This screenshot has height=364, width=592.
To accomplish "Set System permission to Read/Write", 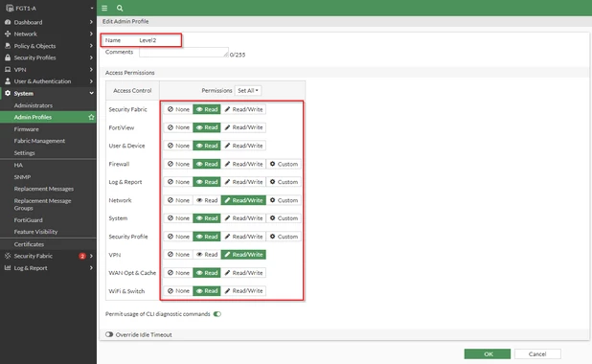I will (x=243, y=218).
